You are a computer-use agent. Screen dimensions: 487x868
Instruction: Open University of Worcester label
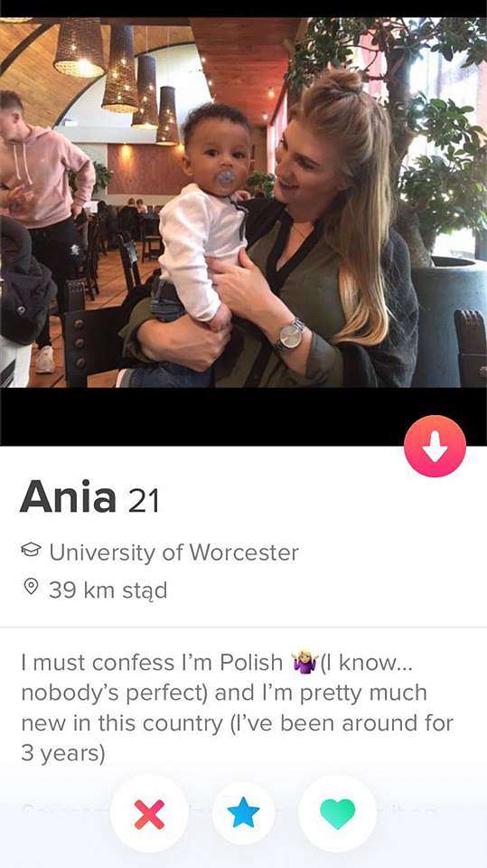point(173,552)
